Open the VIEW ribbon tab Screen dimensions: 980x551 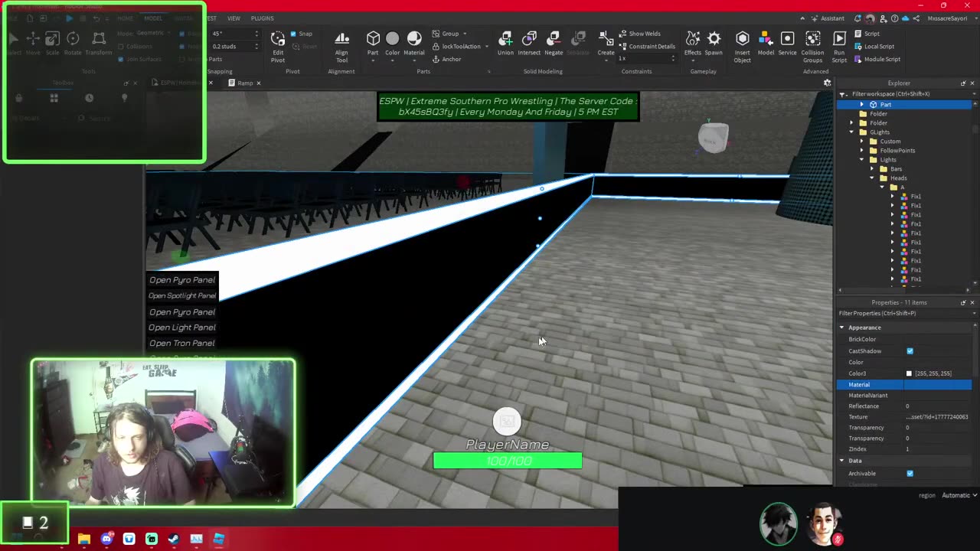234,18
